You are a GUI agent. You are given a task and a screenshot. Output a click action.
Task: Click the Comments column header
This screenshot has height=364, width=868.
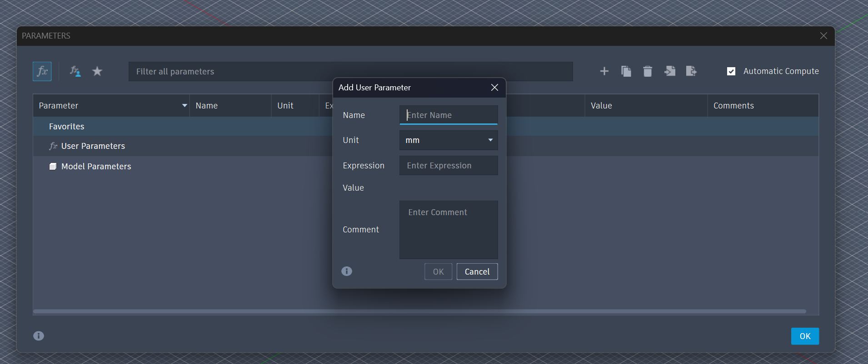[x=763, y=105]
